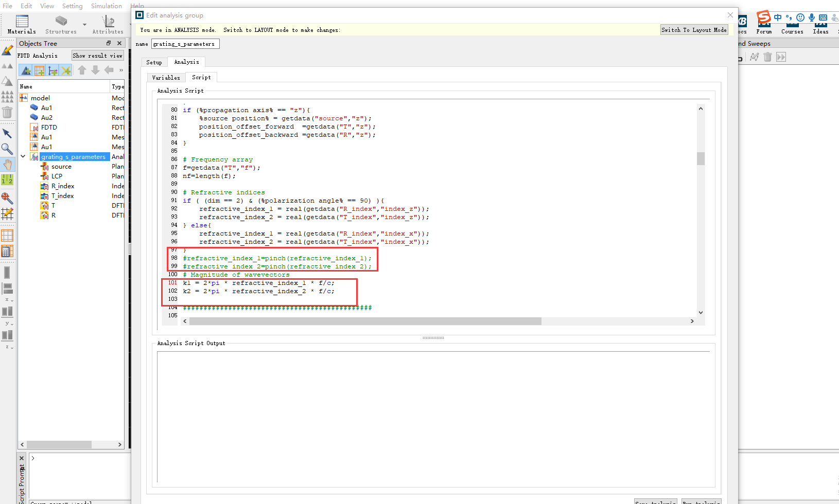Click Switch To Layout Mode button
This screenshot has width=839, height=504.
(x=694, y=30)
